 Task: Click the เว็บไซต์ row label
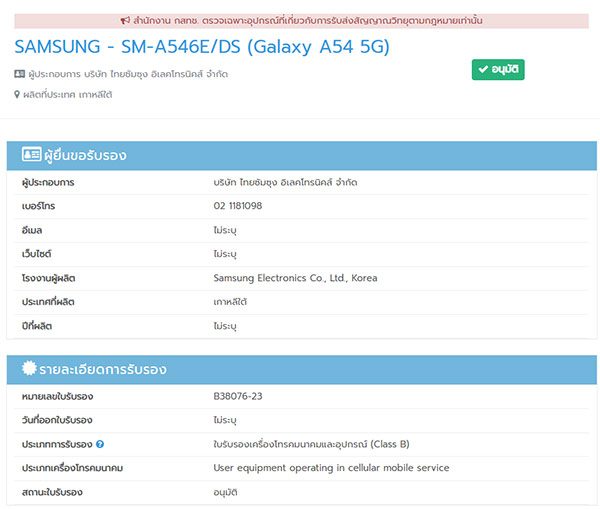pyautogui.click(x=36, y=254)
